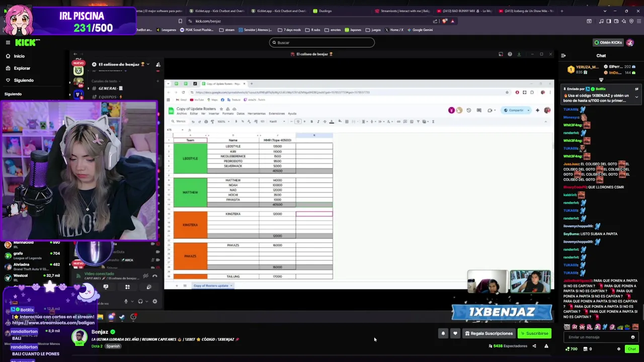
Task: Open Explorar in Kick sidebar
Action: [x=18, y=68]
